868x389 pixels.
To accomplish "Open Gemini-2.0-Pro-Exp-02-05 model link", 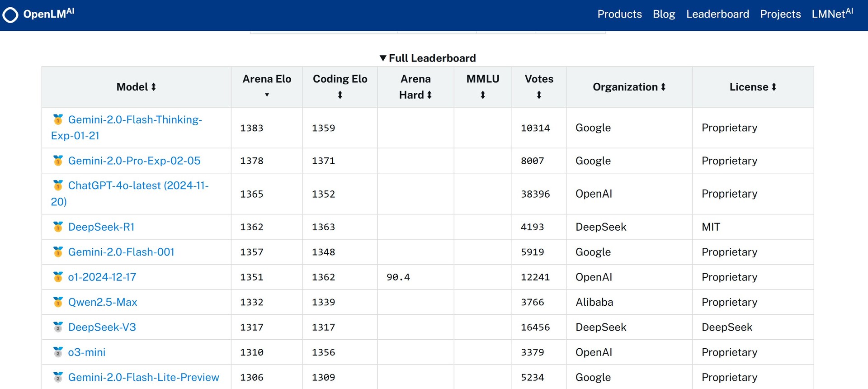I will [x=134, y=161].
